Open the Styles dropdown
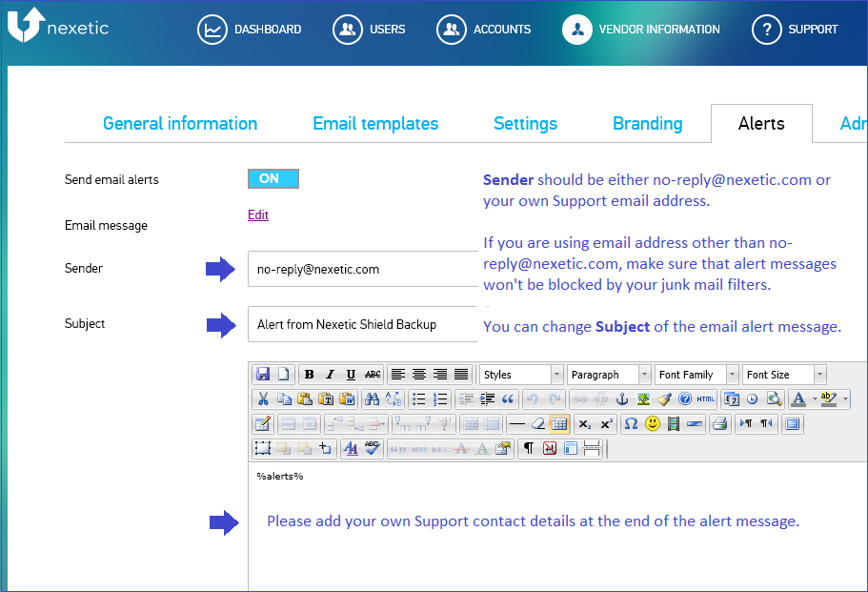Screen dimensions: 868x592 521,375
